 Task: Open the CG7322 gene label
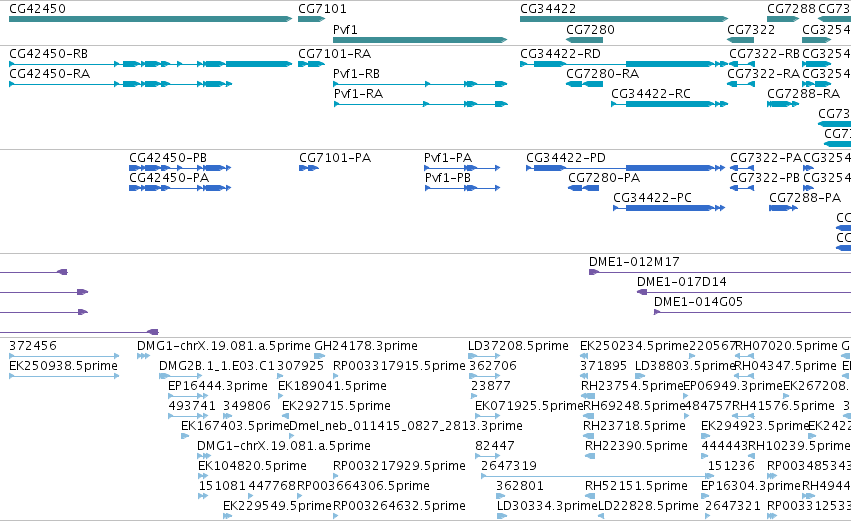(x=751, y=29)
